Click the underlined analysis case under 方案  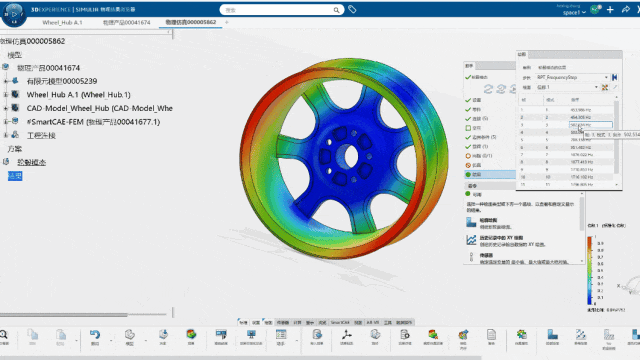31,162
